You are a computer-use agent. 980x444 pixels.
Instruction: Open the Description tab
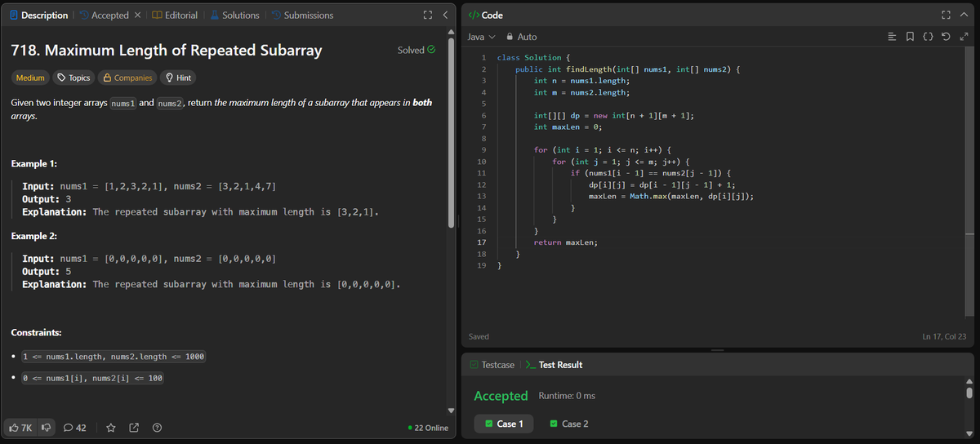(39, 16)
